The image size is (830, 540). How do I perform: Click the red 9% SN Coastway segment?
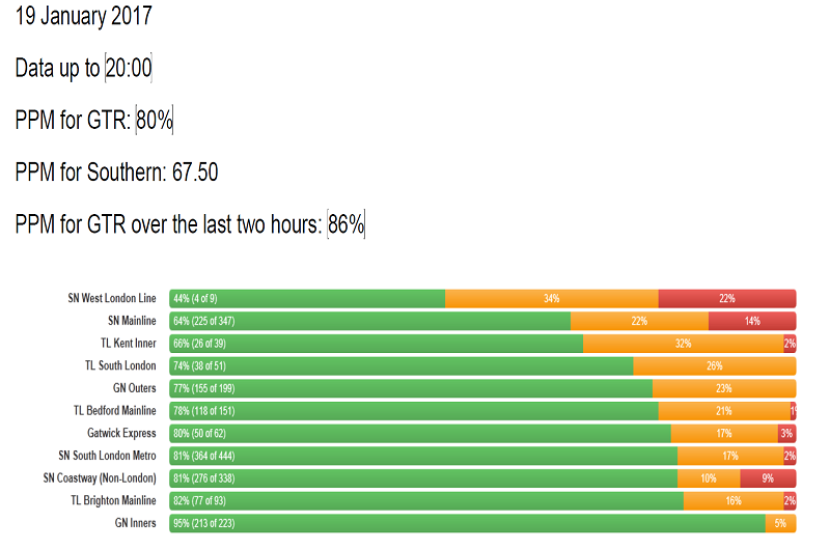[x=767, y=478]
